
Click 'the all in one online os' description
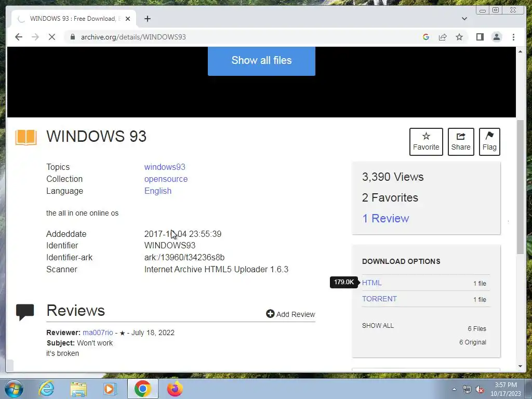click(83, 213)
